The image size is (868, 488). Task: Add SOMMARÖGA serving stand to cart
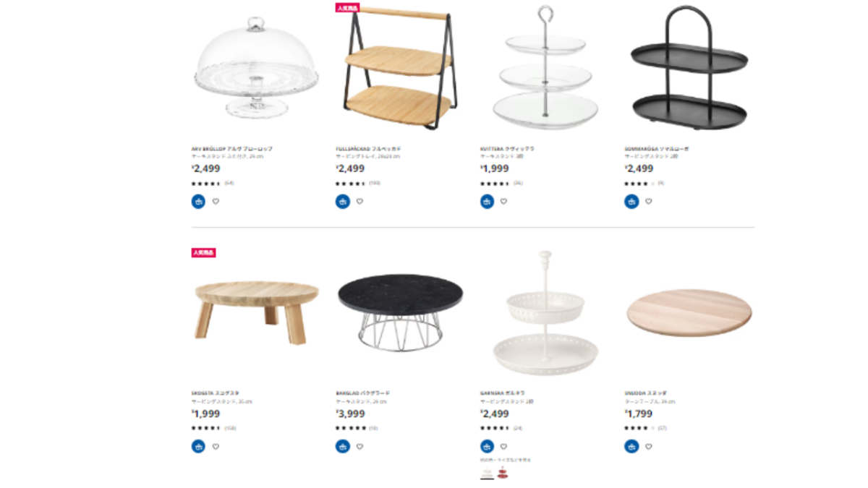pyautogui.click(x=631, y=202)
